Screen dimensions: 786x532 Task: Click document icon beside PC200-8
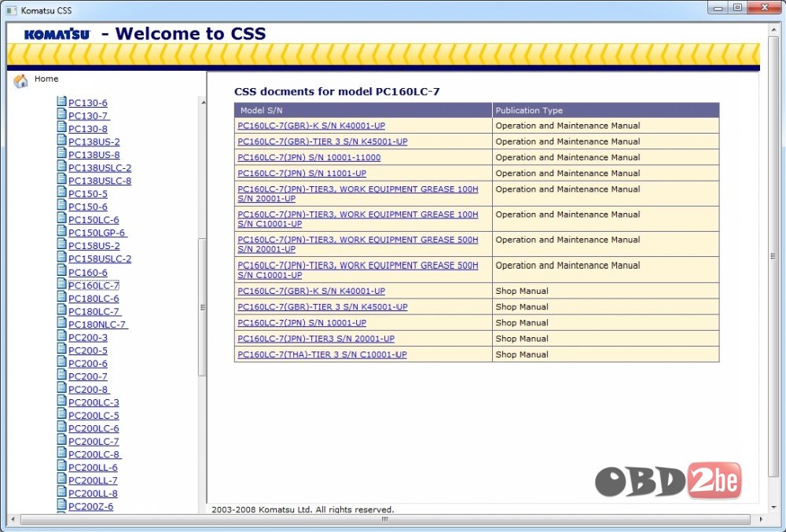[61, 388]
